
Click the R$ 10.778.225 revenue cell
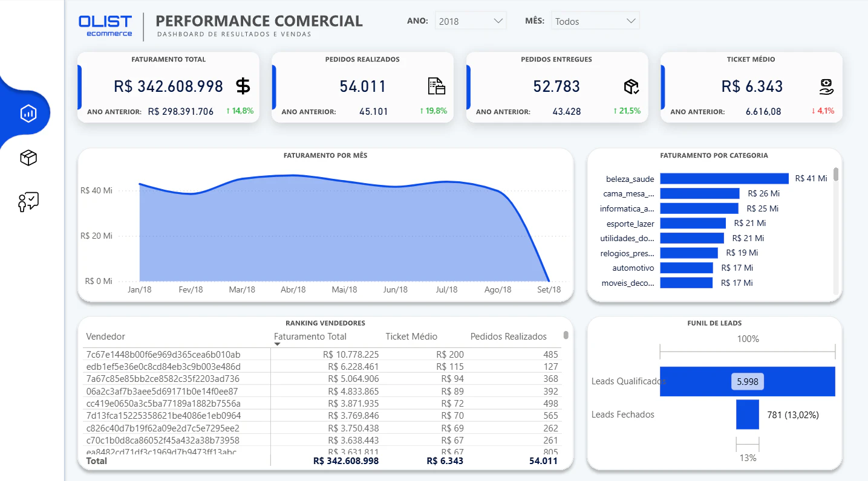tap(351, 354)
